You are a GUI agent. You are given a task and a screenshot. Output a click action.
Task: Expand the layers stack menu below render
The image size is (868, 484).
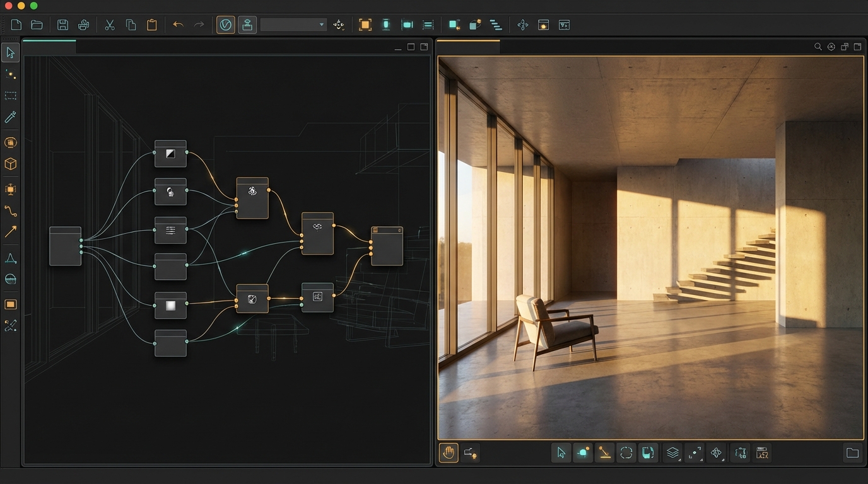[x=673, y=452]
